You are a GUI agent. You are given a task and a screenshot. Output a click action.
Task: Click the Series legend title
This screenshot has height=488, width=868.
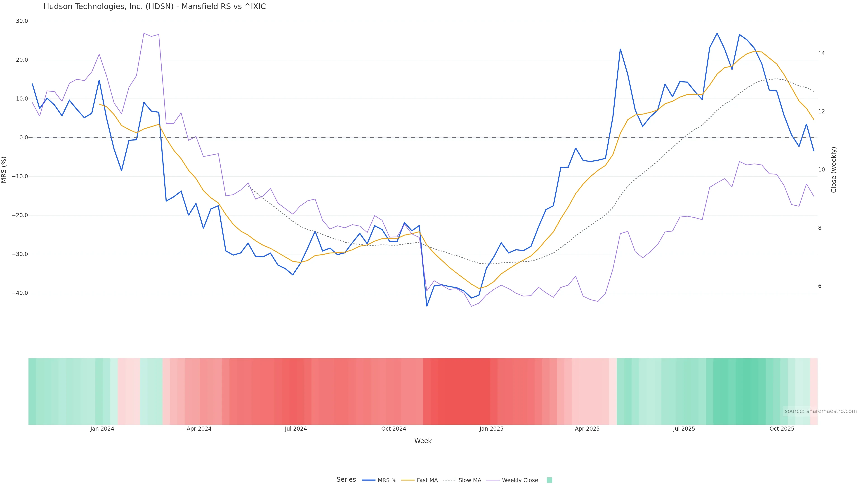pyautogui.click(x=346, y=480)
